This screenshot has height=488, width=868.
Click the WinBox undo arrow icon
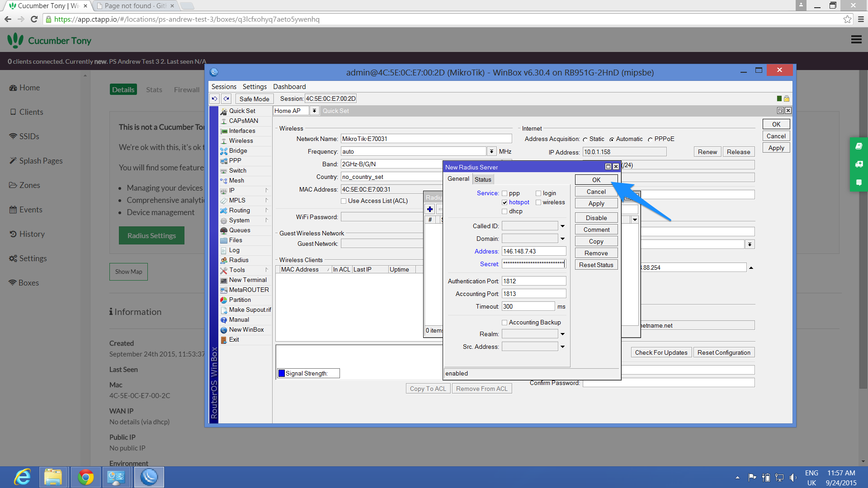click(214, 99)
